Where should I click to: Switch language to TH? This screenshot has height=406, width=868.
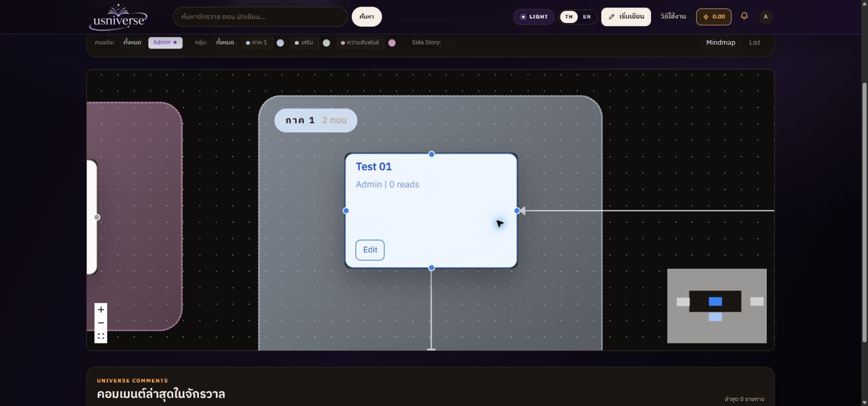click(x=569, y=17)
